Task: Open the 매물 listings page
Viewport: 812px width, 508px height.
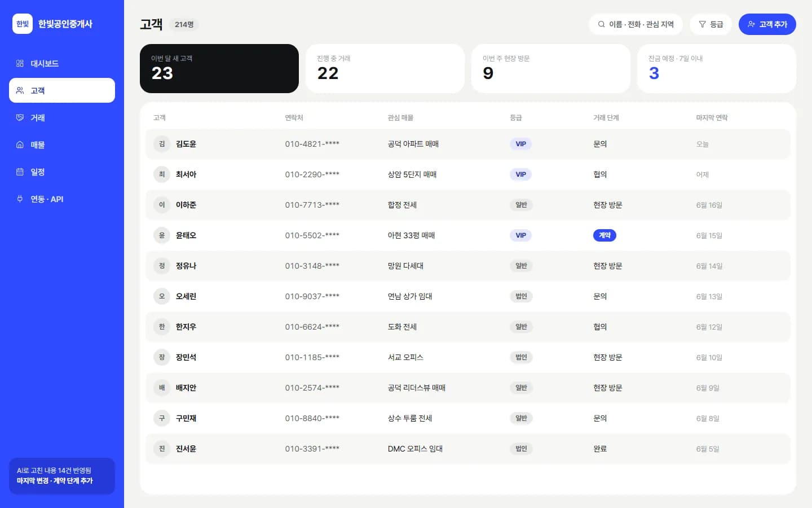Action: 62,144
